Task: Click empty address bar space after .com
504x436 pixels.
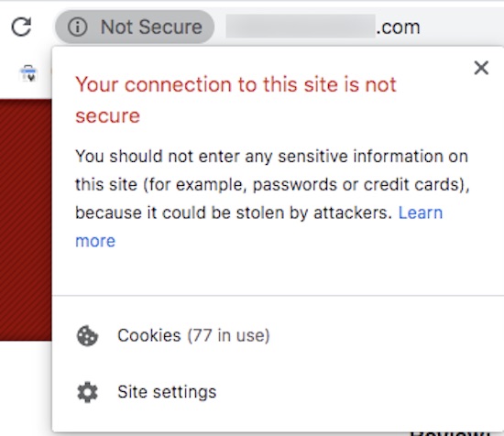Action: [463, 27]
